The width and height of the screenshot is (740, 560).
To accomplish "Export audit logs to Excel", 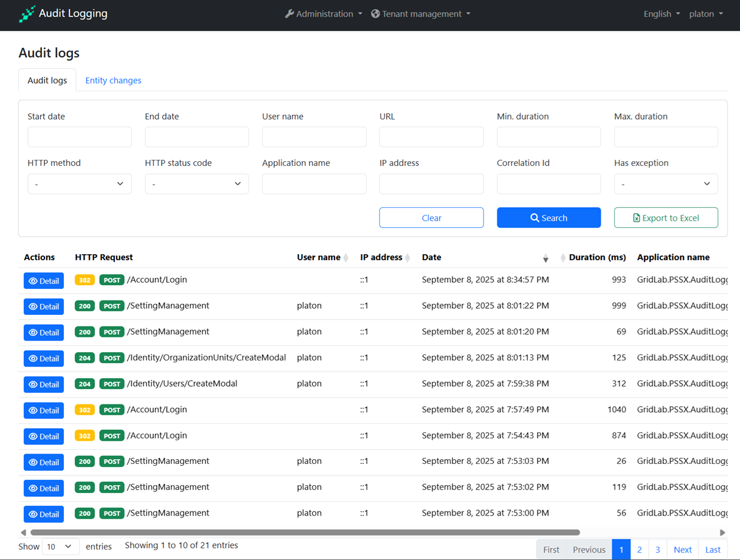I will (x=666, y=218).
